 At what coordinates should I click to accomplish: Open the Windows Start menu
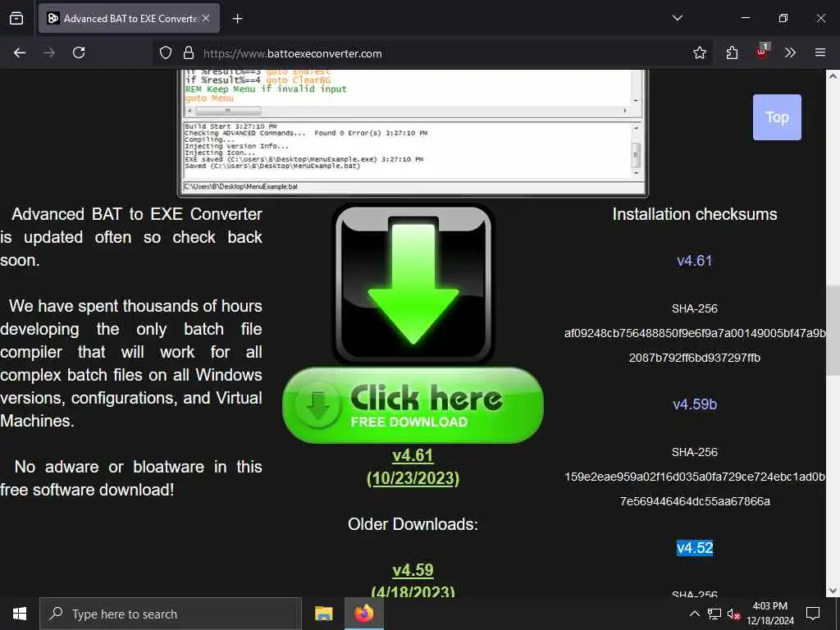(20, 614)
